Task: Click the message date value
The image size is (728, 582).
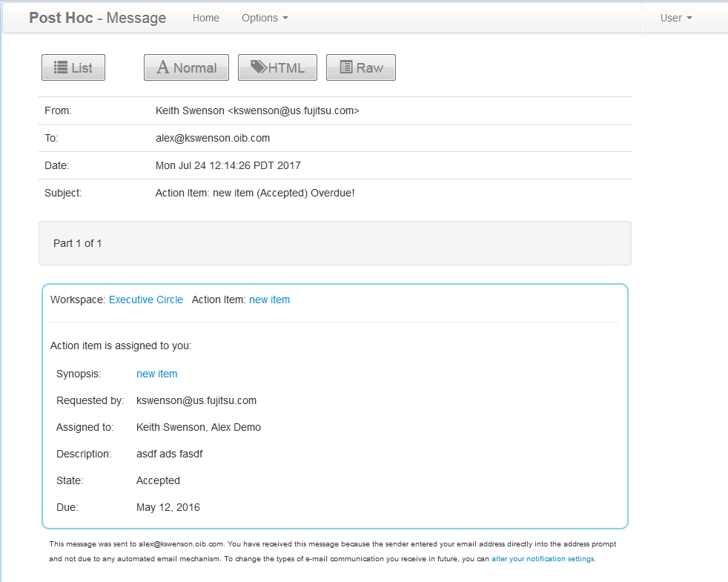Action: (x=228, y=165)
